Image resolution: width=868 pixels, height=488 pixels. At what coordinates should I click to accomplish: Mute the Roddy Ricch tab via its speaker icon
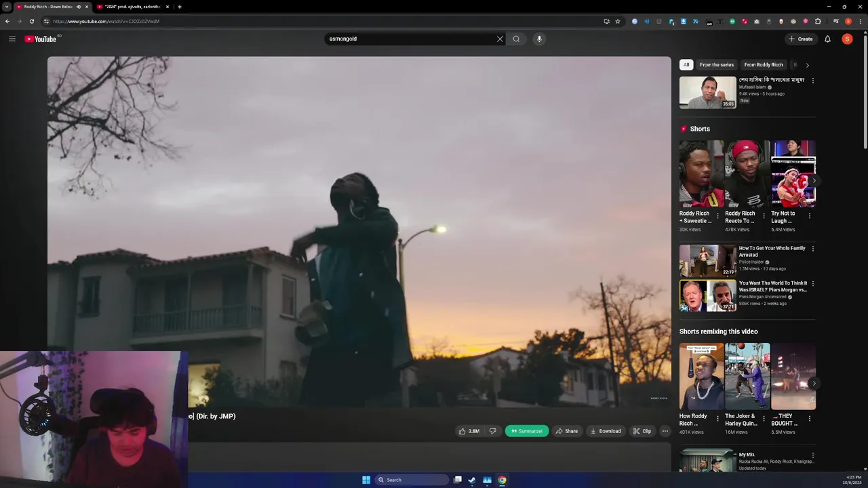click(79, 7)
